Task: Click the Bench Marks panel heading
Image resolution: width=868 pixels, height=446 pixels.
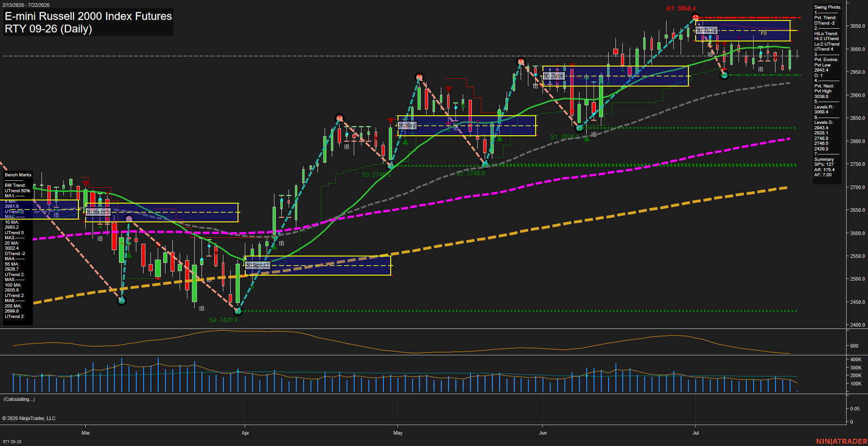Action: [x=18, y=175]
